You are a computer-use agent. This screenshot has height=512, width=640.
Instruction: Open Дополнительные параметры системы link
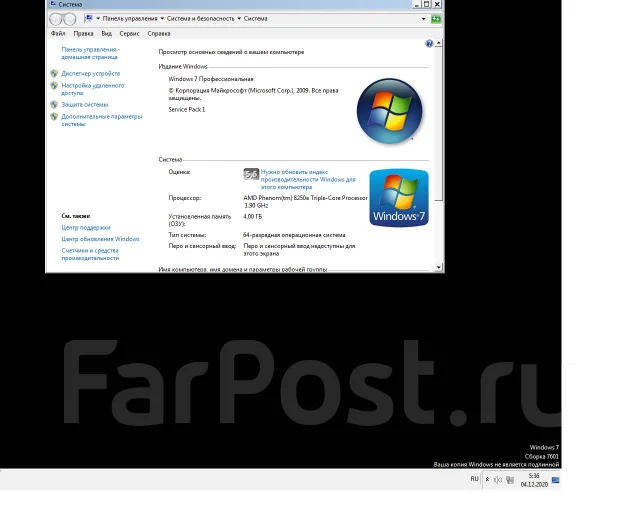[x=102, y=120]
